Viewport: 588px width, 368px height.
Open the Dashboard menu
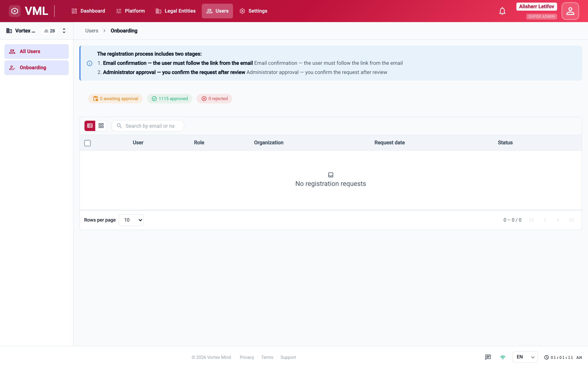[x=88, y=11]
